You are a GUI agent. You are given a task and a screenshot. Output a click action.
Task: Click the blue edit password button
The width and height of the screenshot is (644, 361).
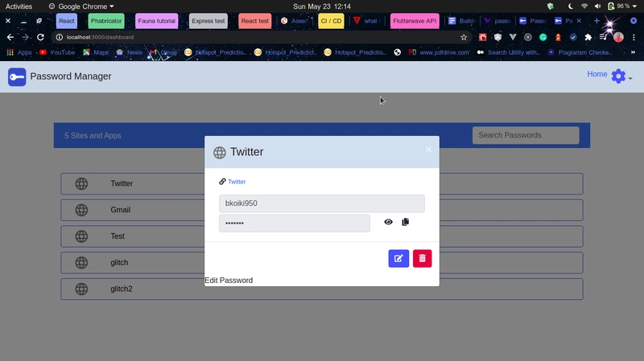click(398, 258)
